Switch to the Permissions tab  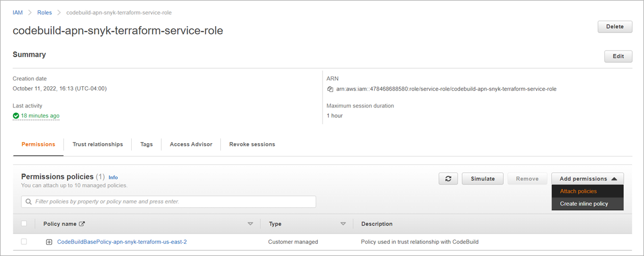(38, 144)
